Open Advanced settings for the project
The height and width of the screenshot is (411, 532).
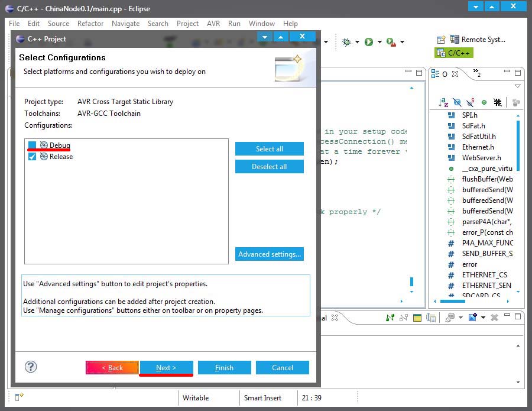(270, 254)
